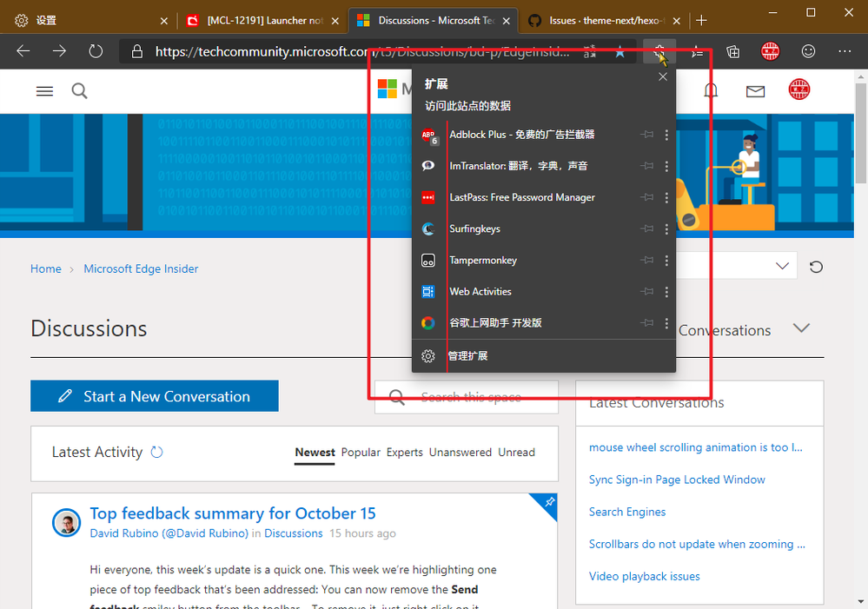The image size is (868, 609).
Task: Open the Collections icon in the toolbar
Action: coord(733,52)
